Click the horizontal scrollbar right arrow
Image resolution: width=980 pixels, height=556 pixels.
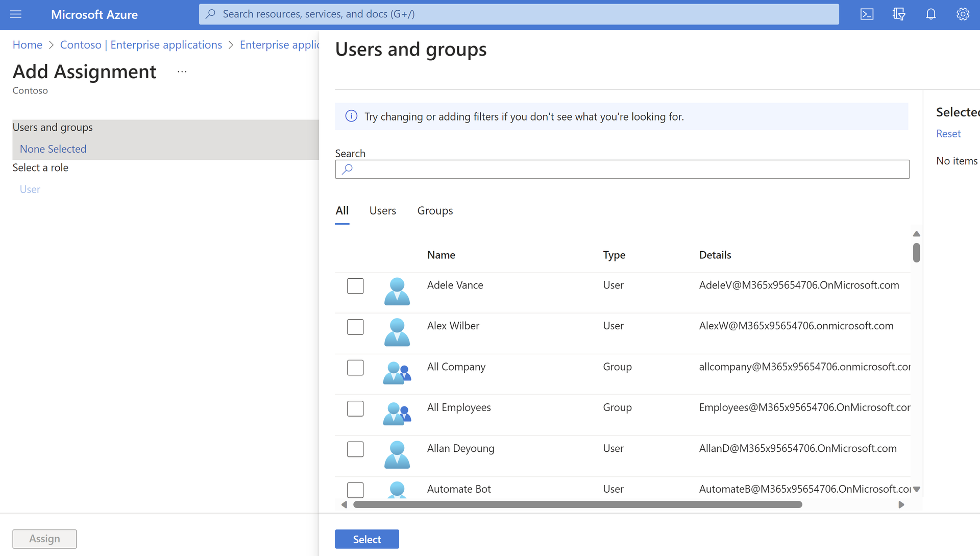(901, 504)
